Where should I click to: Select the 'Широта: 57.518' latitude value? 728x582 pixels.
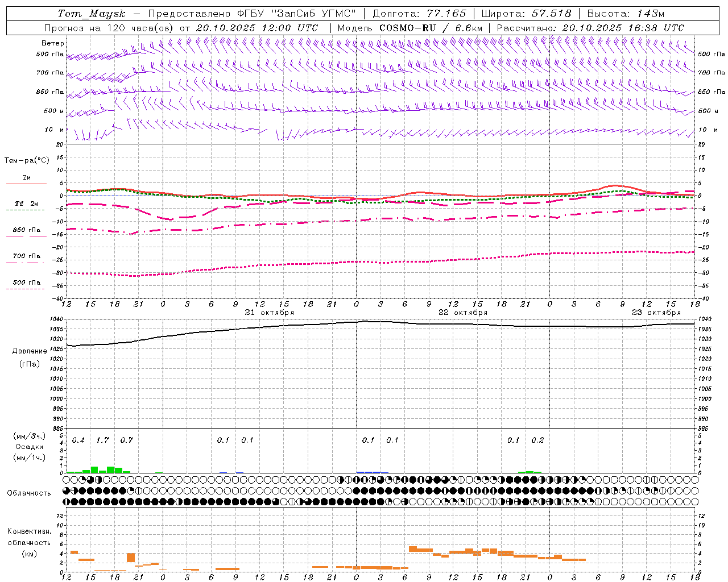pos(526,14)
